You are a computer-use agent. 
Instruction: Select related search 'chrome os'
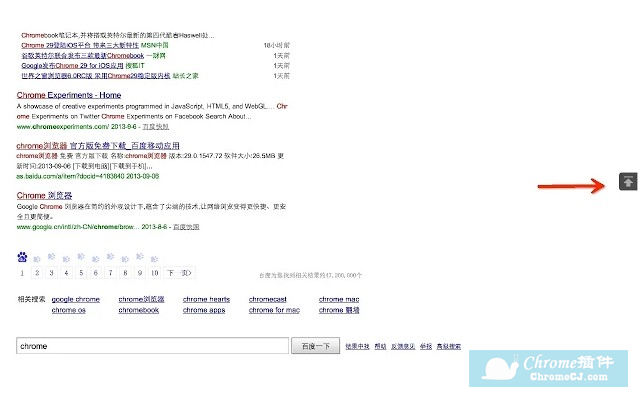(69, 310)
